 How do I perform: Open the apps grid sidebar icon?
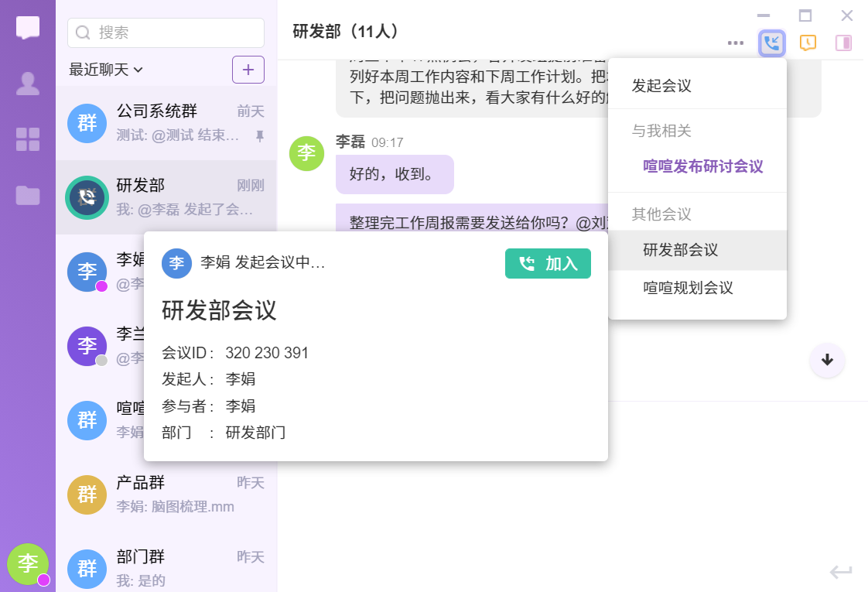28,139
